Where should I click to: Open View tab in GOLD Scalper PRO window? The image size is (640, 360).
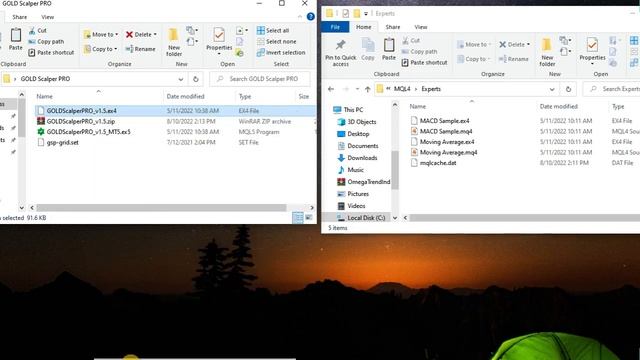click(47, 17)
